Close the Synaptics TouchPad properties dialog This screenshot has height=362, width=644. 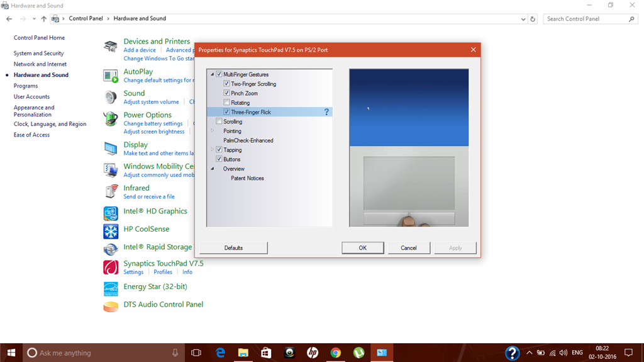tap(473, 50)
